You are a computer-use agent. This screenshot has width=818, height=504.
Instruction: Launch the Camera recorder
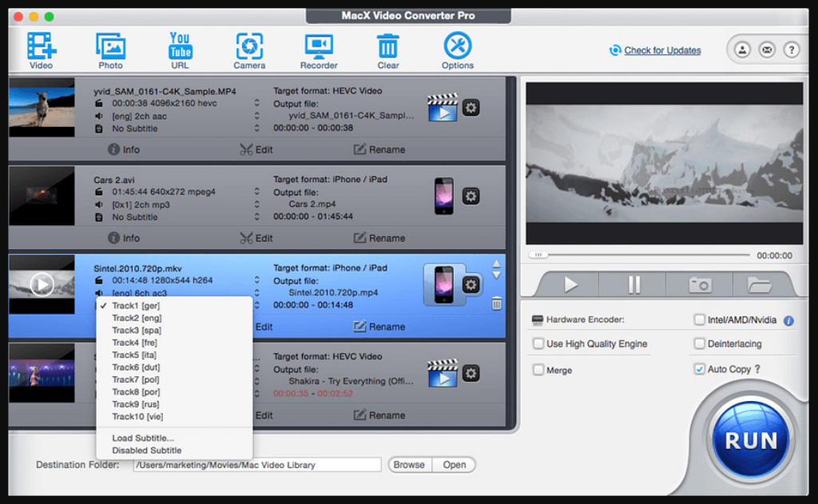249,50
